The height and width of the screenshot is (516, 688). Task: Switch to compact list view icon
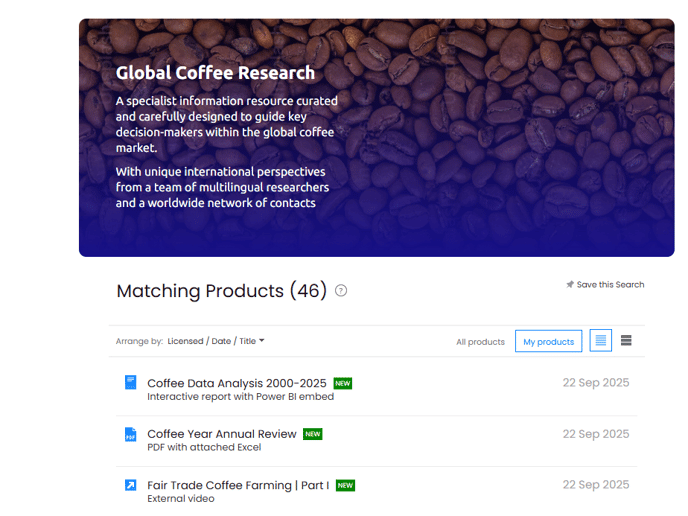pos(626,341)
